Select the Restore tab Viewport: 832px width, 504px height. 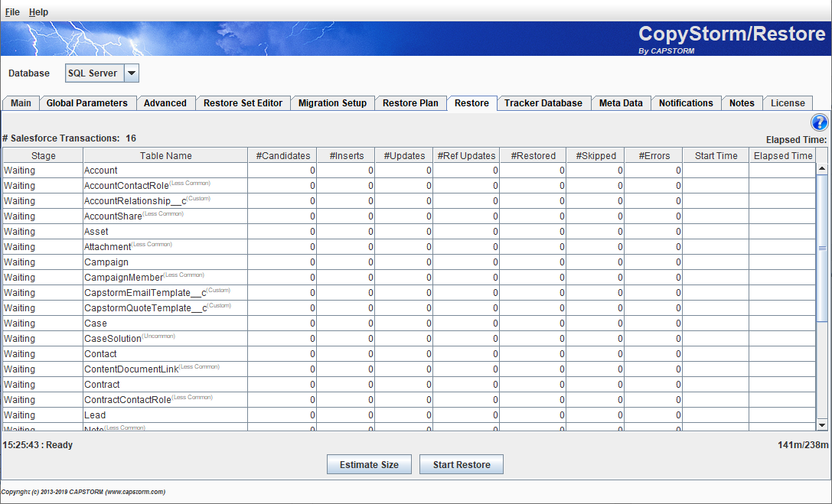click(x=471, y=102)
